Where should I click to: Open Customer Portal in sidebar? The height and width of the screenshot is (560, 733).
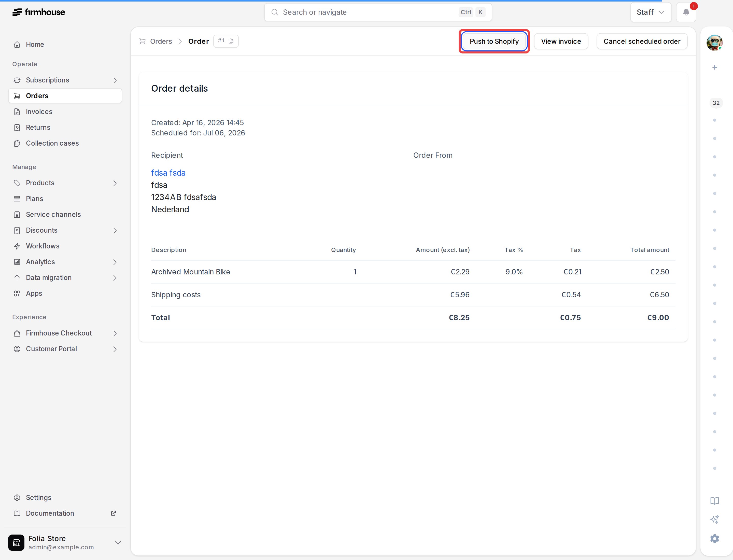65,349
